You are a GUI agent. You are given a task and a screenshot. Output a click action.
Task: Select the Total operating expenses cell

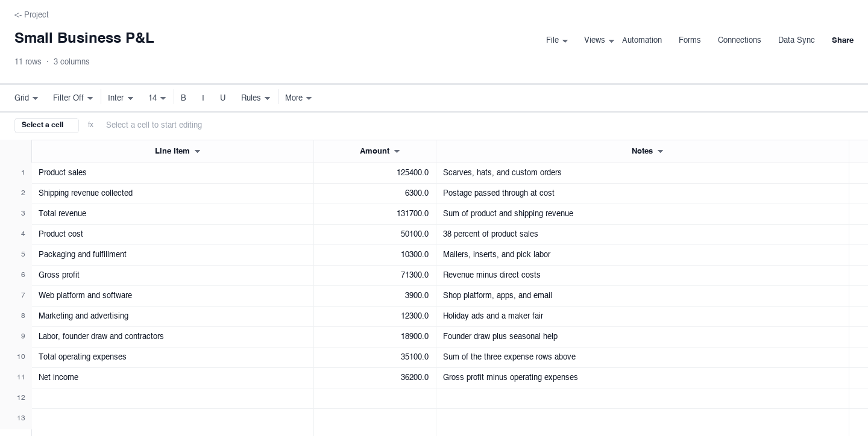point(172,357)
